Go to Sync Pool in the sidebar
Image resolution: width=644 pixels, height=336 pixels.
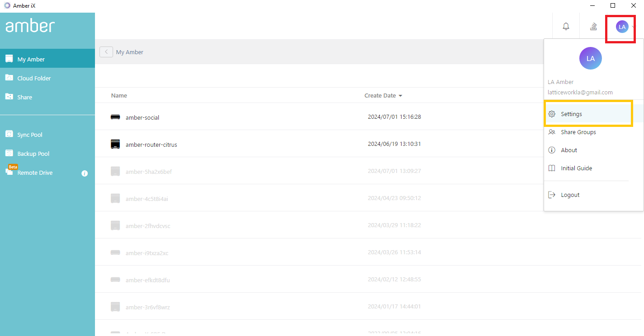[x=47, y=134]
